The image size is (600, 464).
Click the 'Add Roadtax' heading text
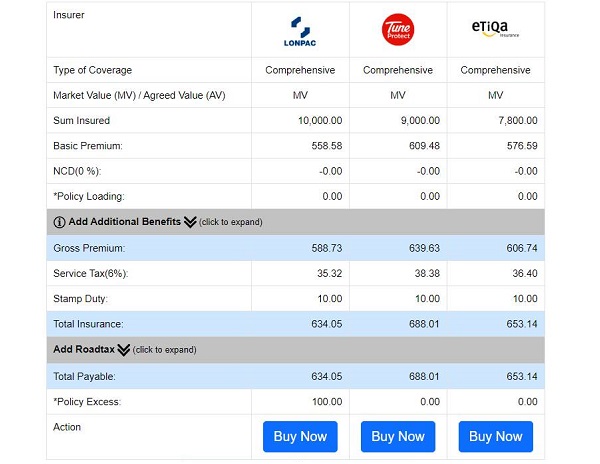coord(84,350)
